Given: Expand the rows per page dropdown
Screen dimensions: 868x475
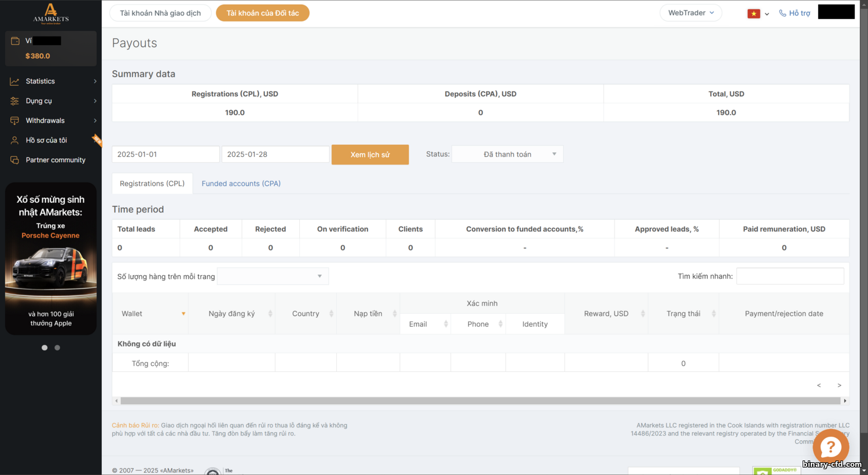Looking at the screenshot, I should 273,276.
